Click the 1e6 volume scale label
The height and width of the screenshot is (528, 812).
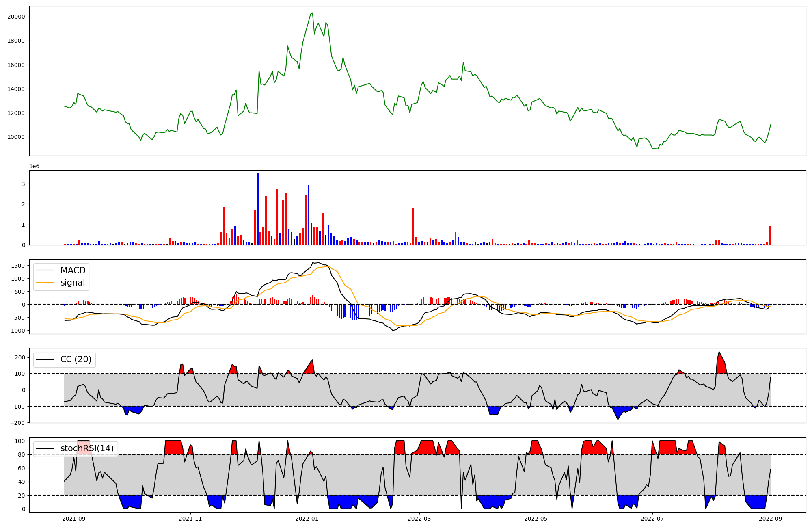[x=34, y=167]
